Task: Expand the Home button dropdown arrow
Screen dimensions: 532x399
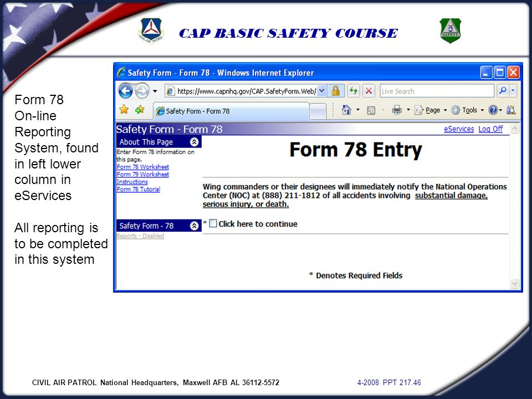Action: point(357,110)
